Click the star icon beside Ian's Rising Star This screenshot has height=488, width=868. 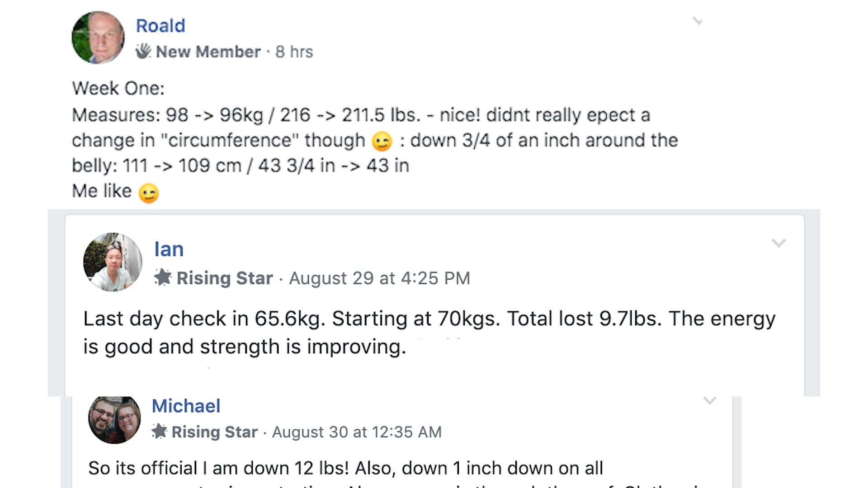click(x=163, y=277)
